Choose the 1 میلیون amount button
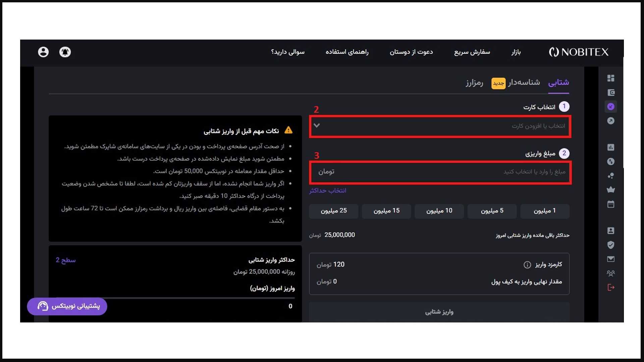 pyautogui.click(x=545, y=211)
